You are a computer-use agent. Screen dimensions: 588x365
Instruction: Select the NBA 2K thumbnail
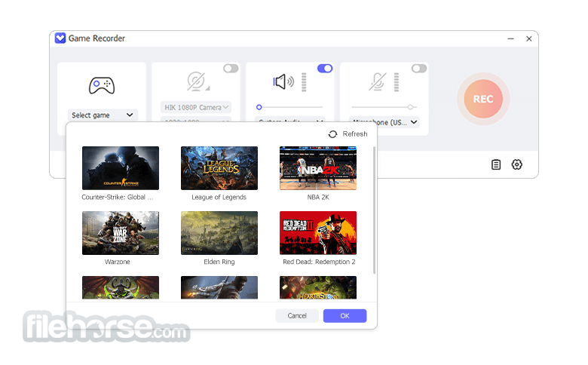pyautogui.click(x=318, y=168)
